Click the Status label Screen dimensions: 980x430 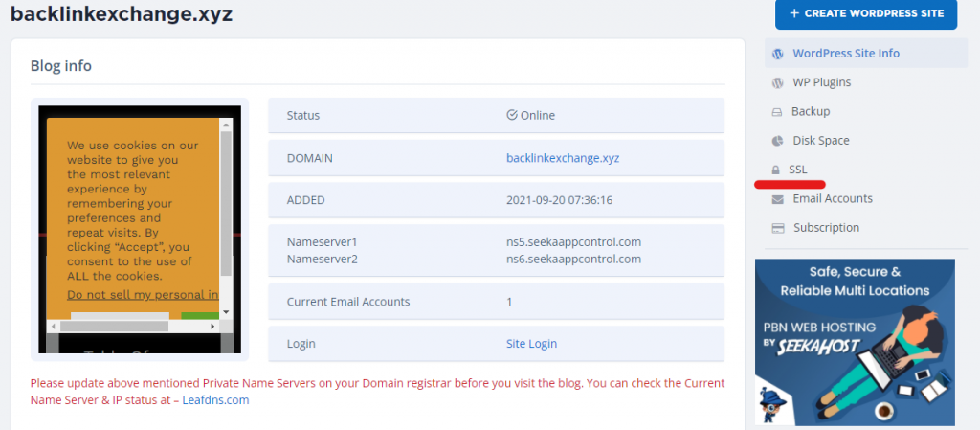[x=303, y=116]
